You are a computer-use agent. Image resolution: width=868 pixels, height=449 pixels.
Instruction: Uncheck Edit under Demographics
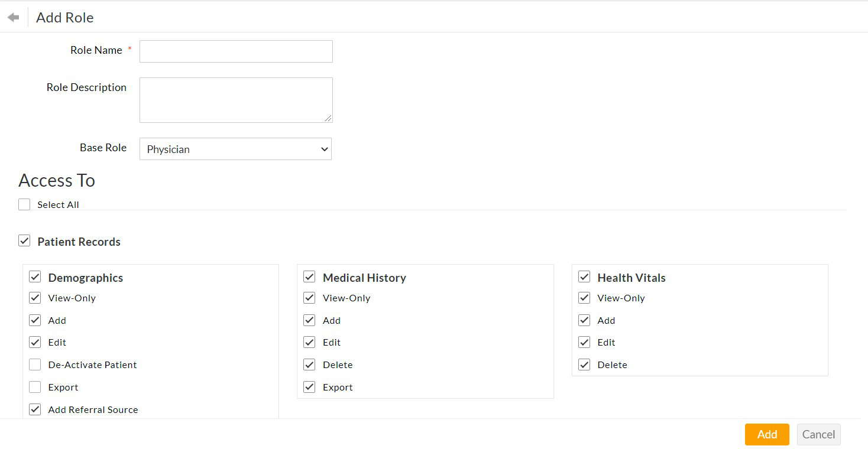pyautogui.click(x=35, y=342)
